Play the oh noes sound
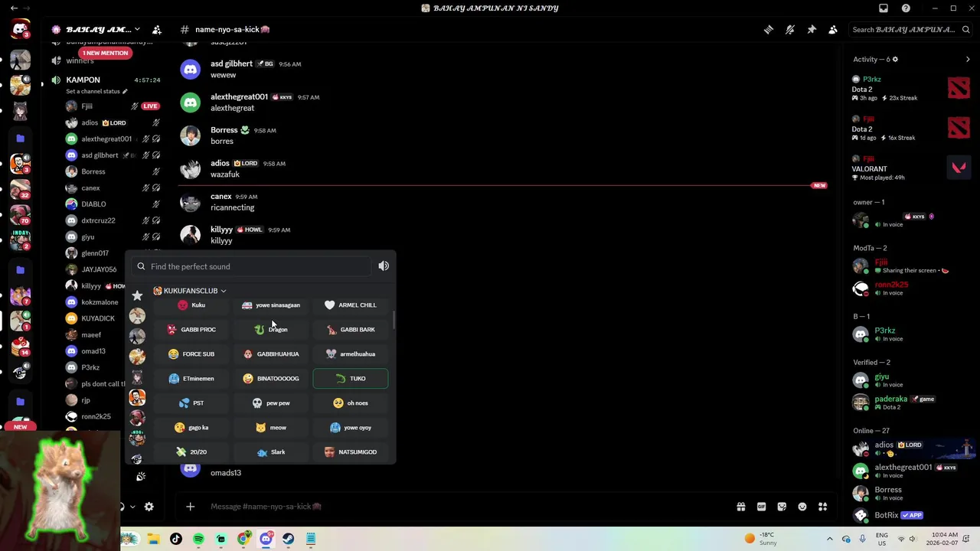The image size is (980, 551). click(351, 403)
